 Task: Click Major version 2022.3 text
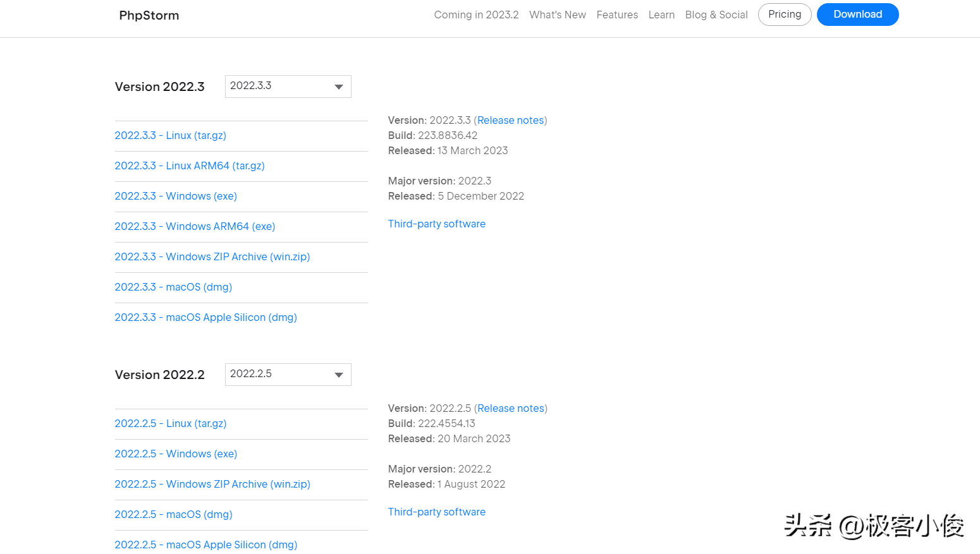[x=439, y=181]
